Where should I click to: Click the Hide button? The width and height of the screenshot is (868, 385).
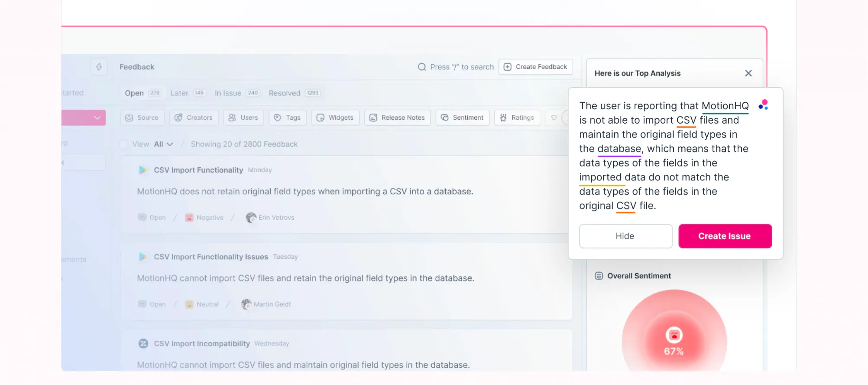coord(626,236)
